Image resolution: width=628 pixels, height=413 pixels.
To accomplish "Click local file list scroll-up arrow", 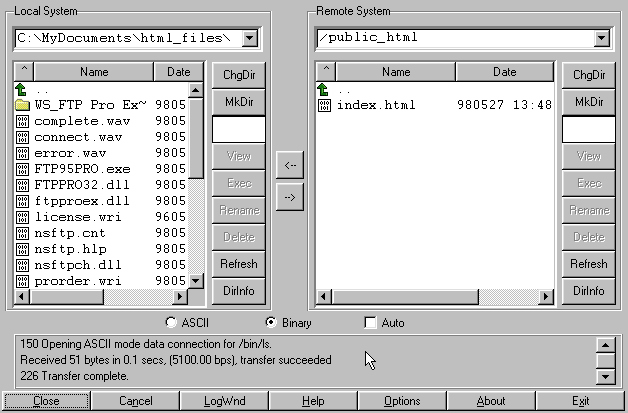I will (x=195, y=90).
